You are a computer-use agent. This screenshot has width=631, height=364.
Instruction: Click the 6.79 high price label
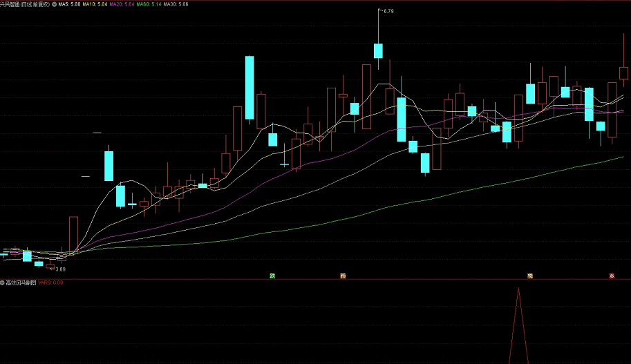[388, 11]
